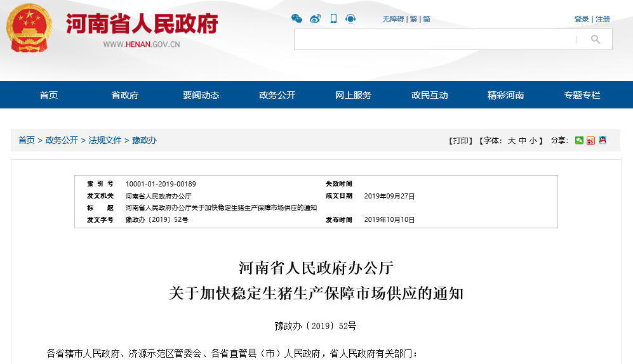
Task: Share the article via red Weibo icon
Action: pos(590,140)
